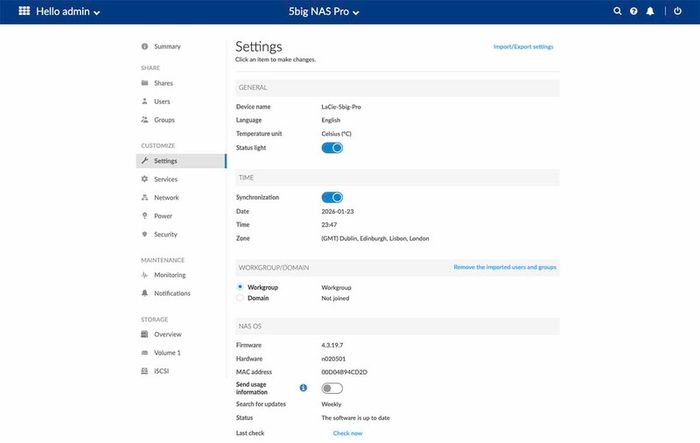
Task: Expand the 5big NAS Pro device dropdown
Action: 324,12
